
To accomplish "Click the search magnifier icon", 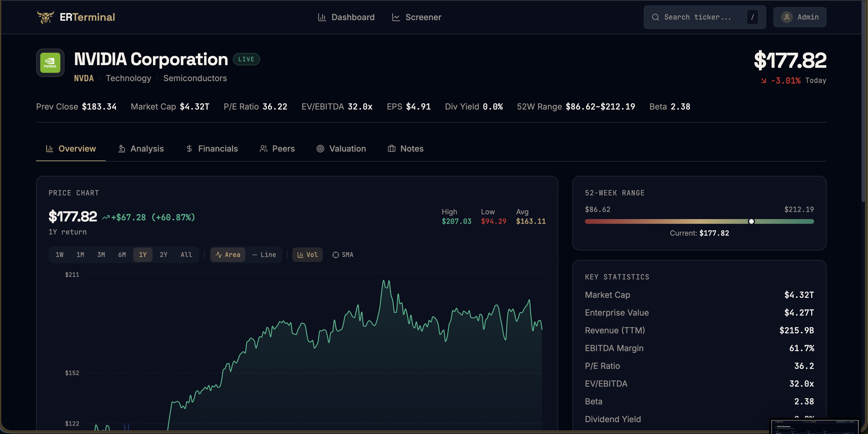I will tap(655, 17).
